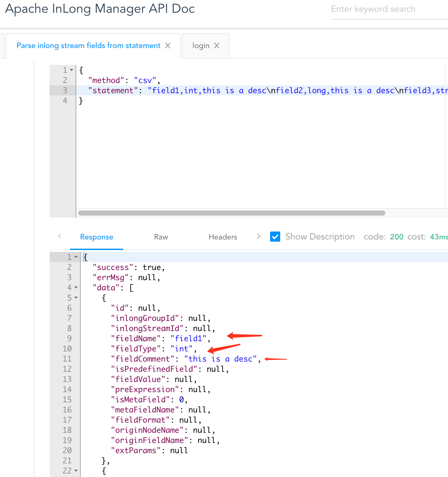
Task: Click the "csv" value in request body
Action: point(145,80)
